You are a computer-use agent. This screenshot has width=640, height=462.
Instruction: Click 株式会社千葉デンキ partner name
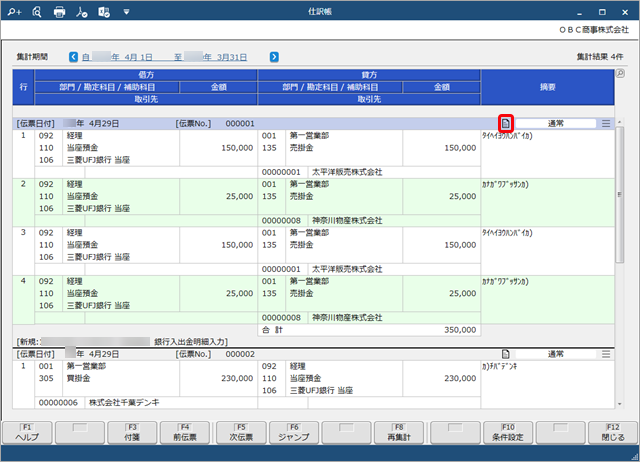tap(124, 403)
